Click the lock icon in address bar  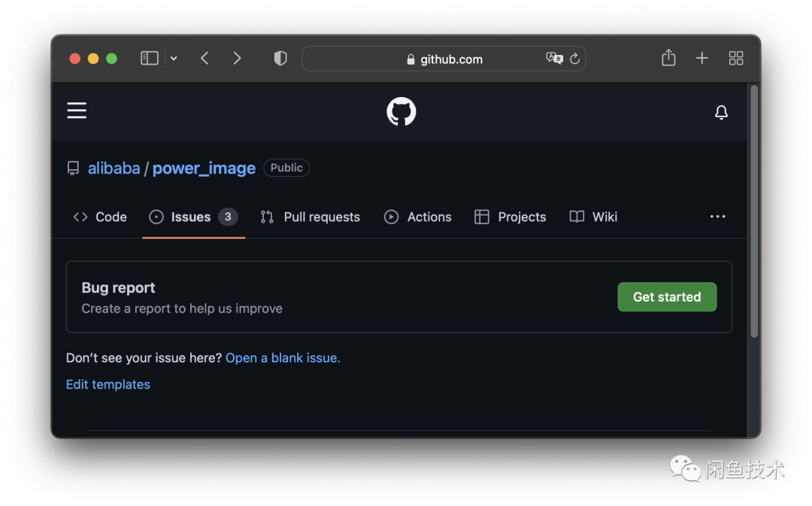[x=411, y=59]
